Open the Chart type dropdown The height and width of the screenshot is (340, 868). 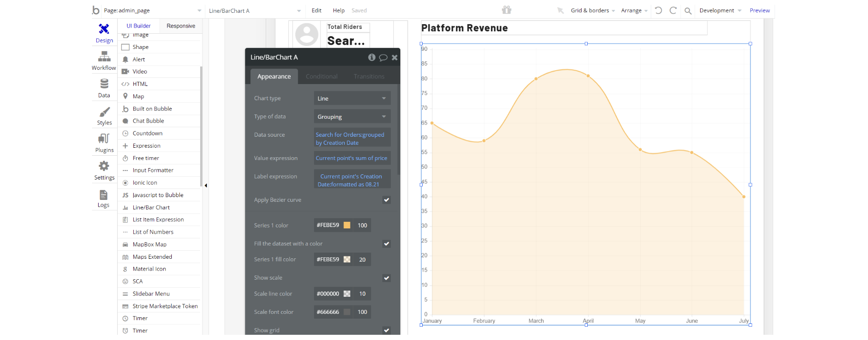coord(352,98)
